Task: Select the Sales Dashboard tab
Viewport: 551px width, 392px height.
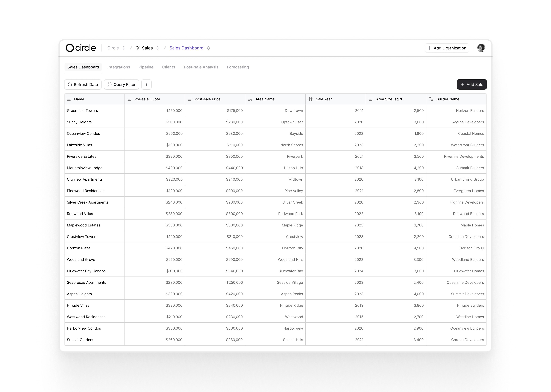Action: coord(83,67)
